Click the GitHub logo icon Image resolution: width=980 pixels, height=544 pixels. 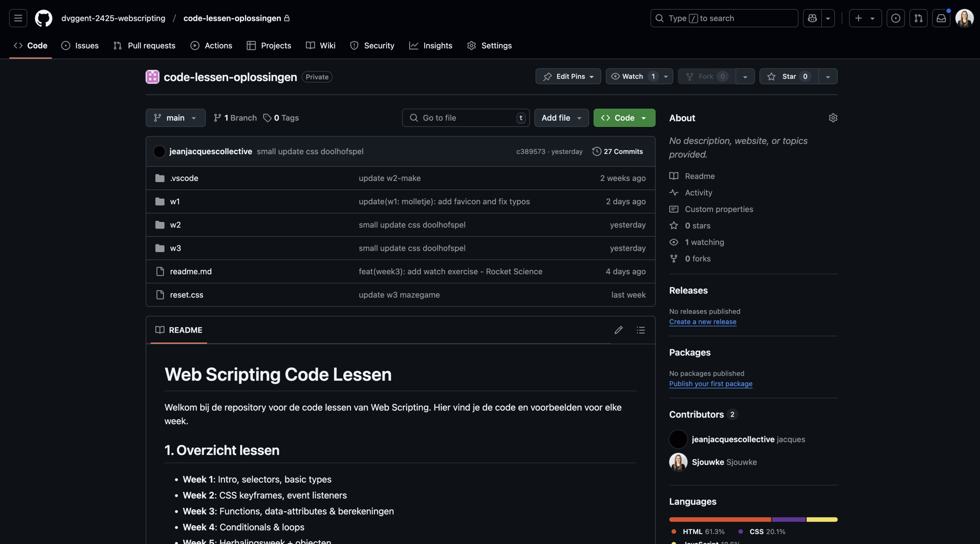click(x=44, y=18)
